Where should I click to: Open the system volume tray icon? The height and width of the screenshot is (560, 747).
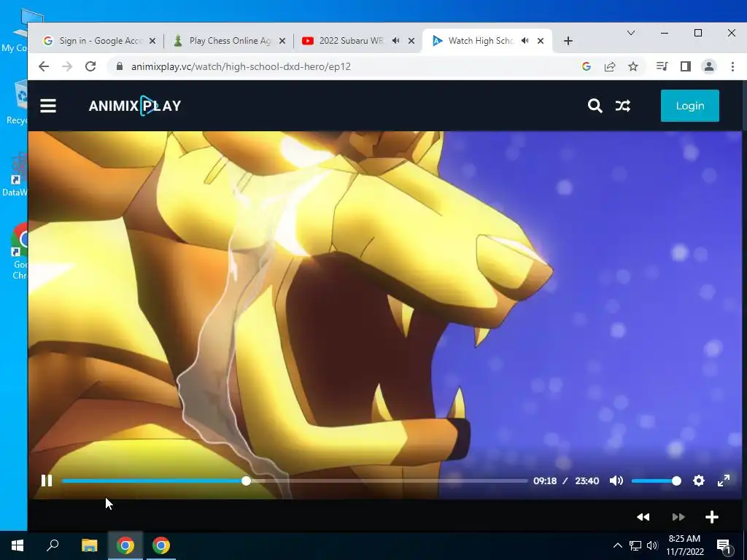pyautogui.click(x=653, y=545)
